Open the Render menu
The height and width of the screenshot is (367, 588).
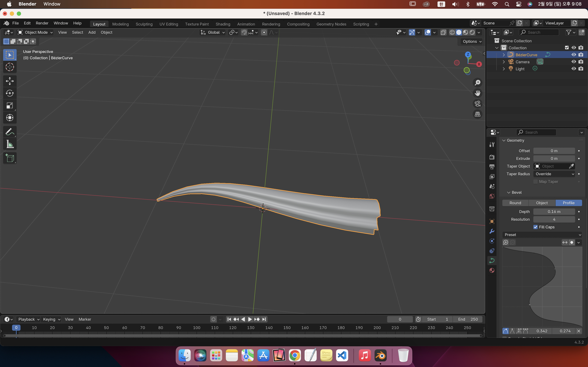coord(42,23)
